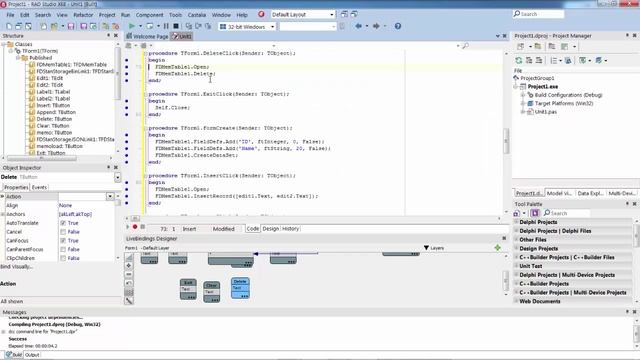The height and width of the screenshot is (360, 640).
Task: Click the Save desktop layout icon
Action: pyautogui.click(x=344, y=14)
